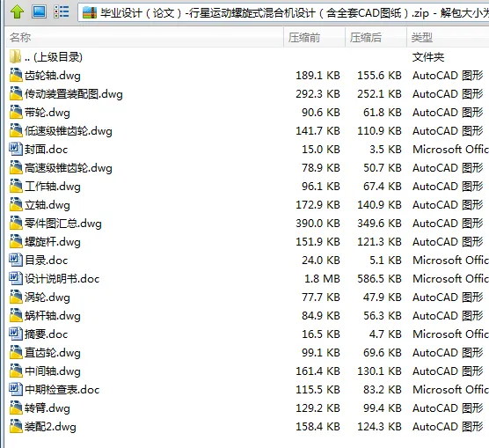Screen dimensions: 489x448
Task: Select the 涡轮.dwg file icon
Action: [16, 297]
